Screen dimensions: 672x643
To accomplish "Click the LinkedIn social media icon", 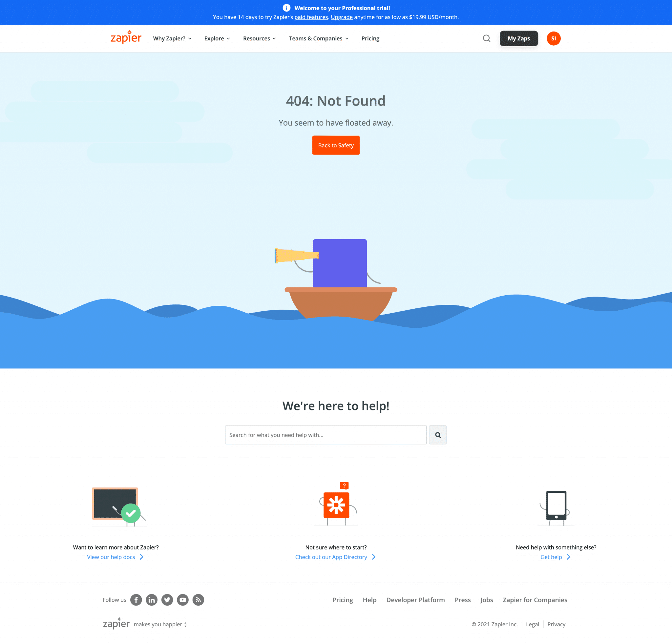I will [151, 599].
